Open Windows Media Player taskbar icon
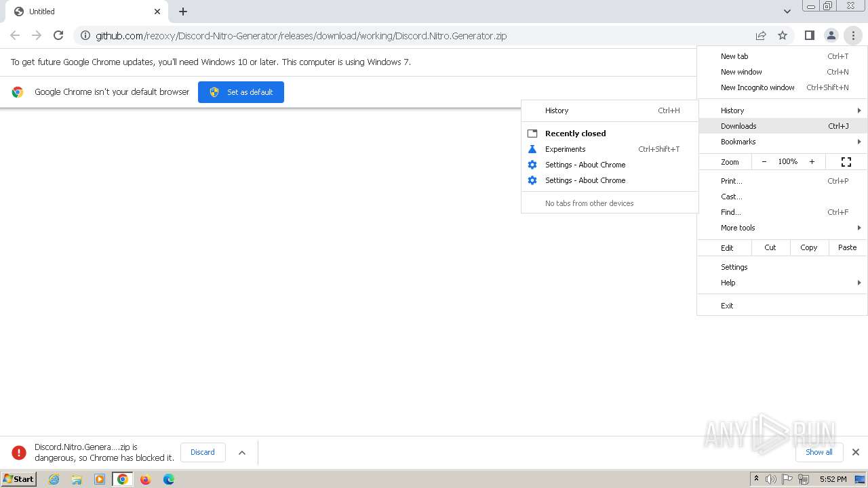 tap(100, 479)
